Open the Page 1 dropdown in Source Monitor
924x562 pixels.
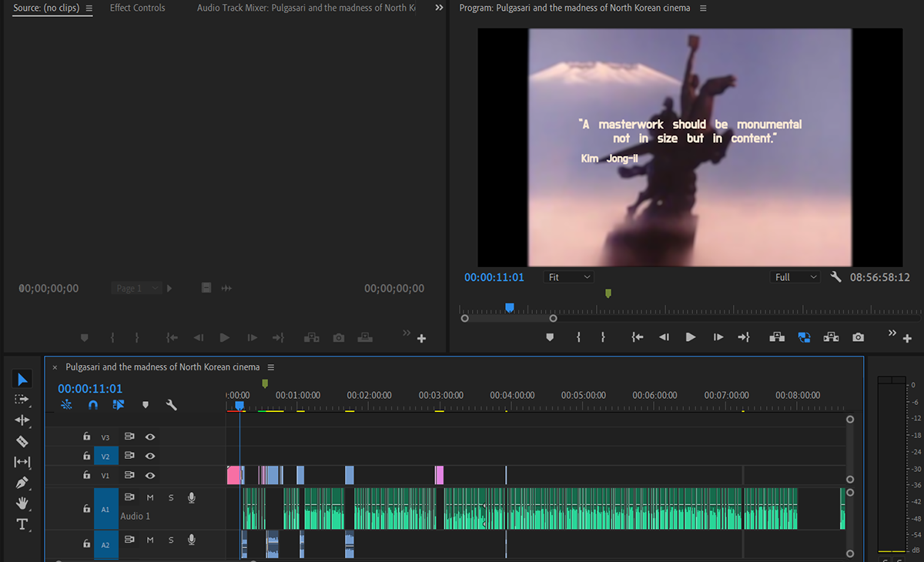pos(136,288)
